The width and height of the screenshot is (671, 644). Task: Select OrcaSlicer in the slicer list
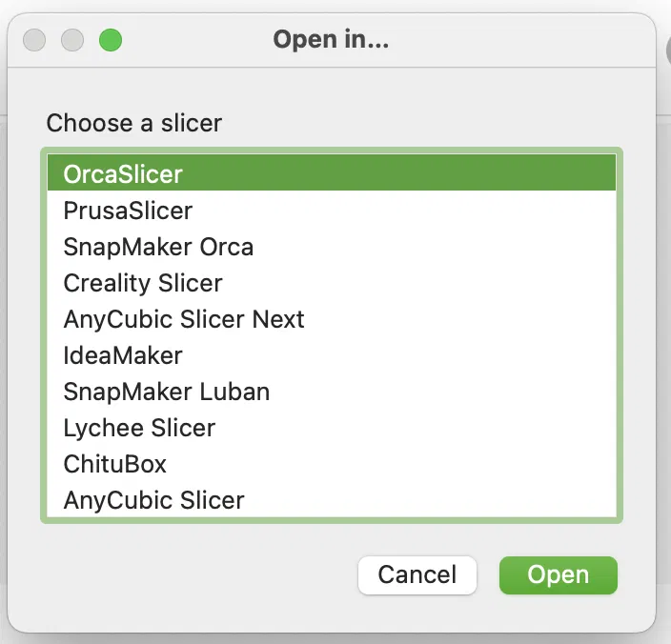(x=122, y=174)
